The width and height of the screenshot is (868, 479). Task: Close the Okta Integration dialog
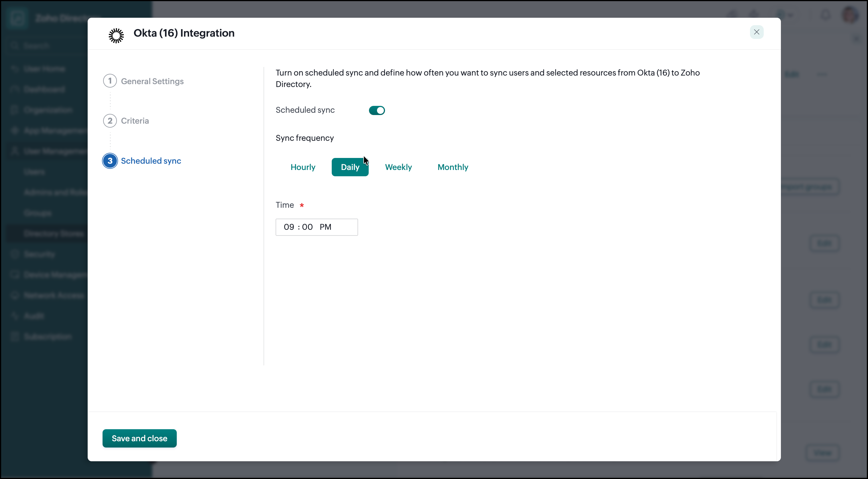[757, 32]
